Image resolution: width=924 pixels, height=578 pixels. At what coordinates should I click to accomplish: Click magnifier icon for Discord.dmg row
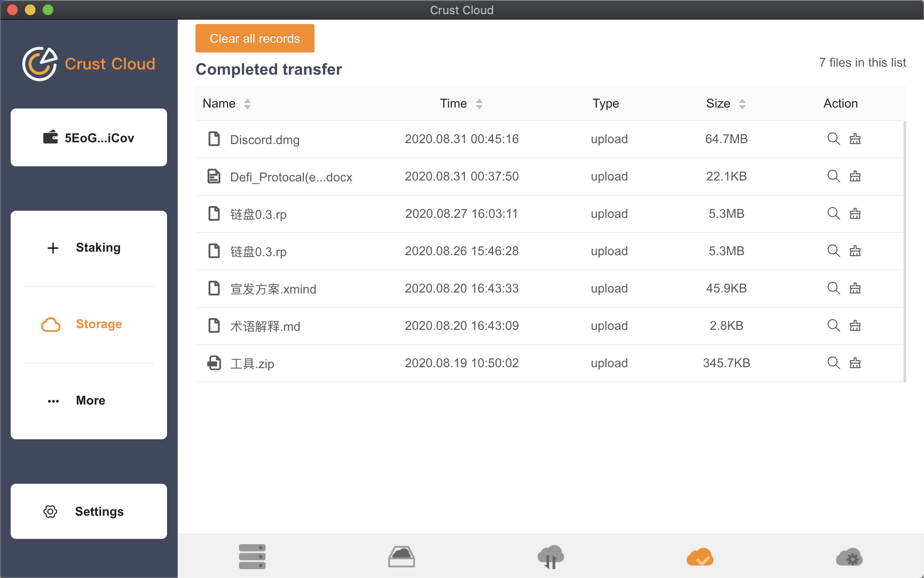pyautogui.click(x=833, y=139)
